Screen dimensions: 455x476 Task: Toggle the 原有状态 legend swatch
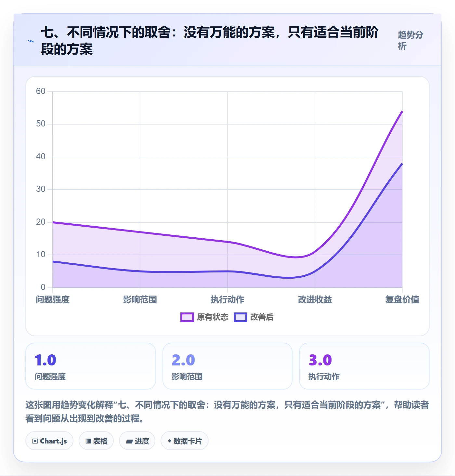pos(187,317)
